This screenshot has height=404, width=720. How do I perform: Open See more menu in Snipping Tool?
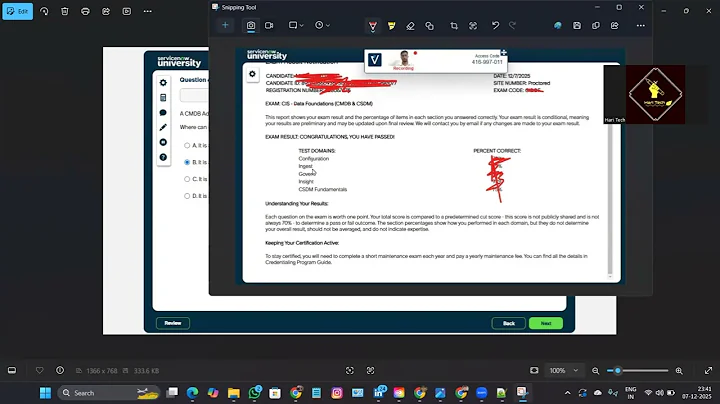(x=641, y=26)
